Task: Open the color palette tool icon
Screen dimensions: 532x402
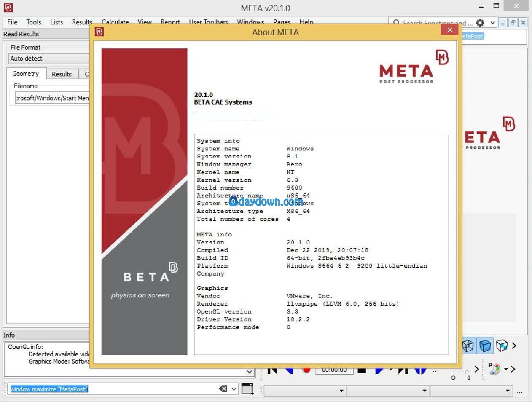Action: point(494,369)
